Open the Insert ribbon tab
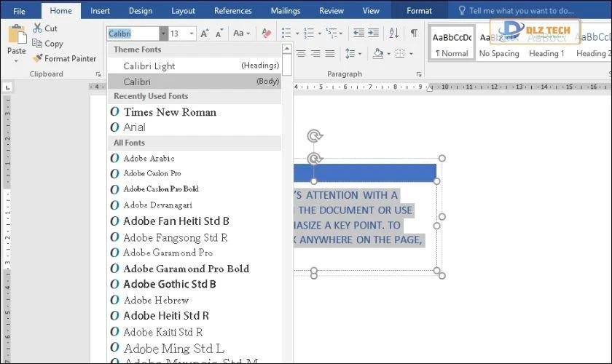Image resolution: width=612 pixels, height=364 pixels. tap(101, 11)
